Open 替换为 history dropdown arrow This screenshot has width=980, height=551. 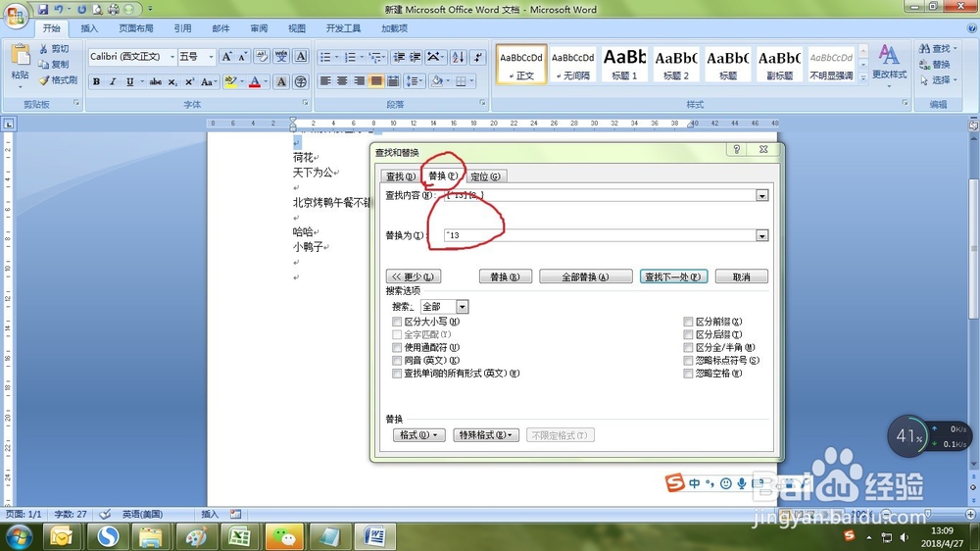point(761,235)
